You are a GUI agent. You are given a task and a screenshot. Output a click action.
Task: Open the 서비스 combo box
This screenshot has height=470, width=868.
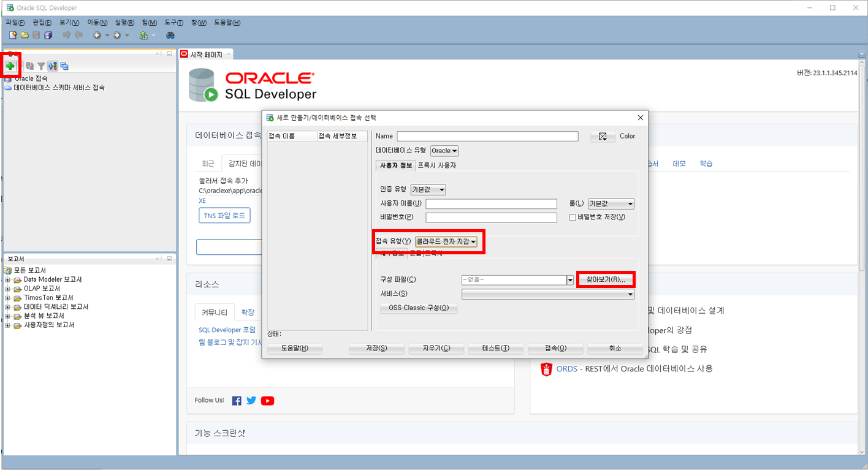pos(548,294)
